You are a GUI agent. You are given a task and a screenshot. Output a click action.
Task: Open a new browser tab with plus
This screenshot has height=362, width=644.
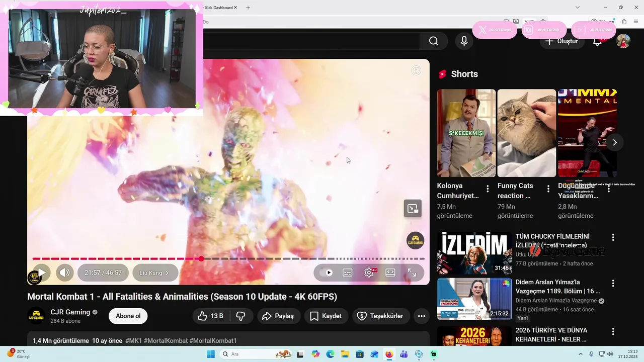click(x=248, y=8)
